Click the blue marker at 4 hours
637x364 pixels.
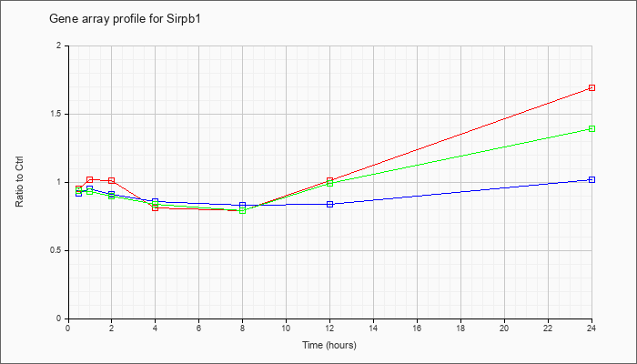coord(156,201)
